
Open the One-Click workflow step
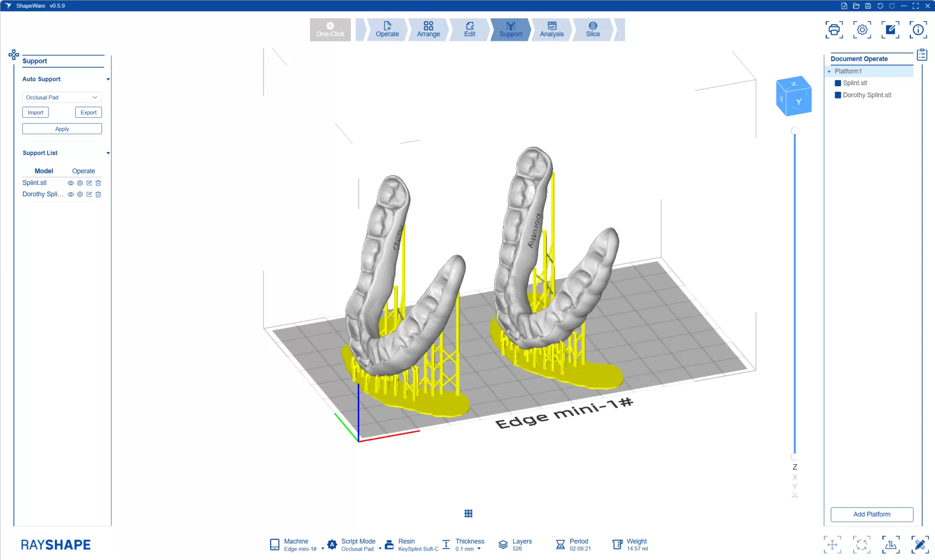[x=330, y=29]
